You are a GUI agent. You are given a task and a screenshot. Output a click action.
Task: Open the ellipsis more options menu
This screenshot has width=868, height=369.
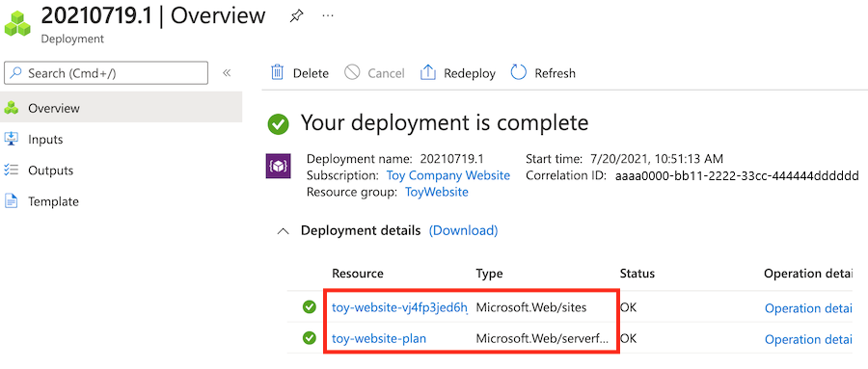pos(328,15)
